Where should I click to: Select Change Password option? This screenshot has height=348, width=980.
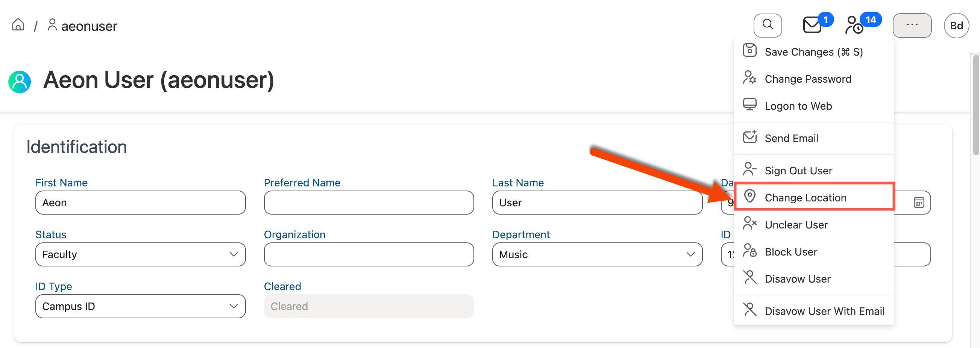click(x=807, y=79)
